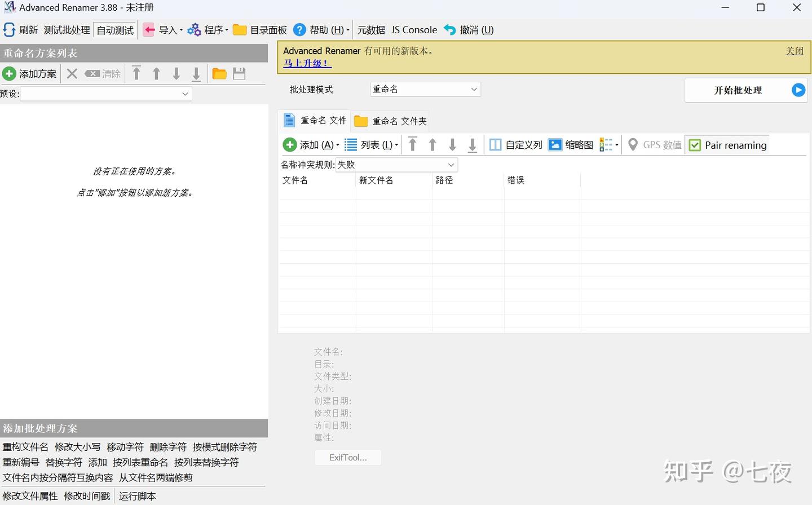Viewport: 812px width, 505px height.
Task: Click 测试批处理 in the toolbar
Action: (67, 30)
